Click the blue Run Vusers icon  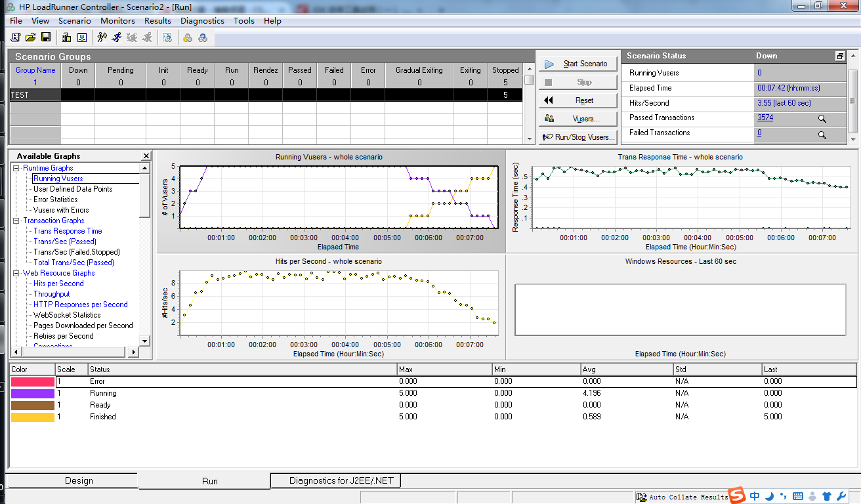pos(117,37)
